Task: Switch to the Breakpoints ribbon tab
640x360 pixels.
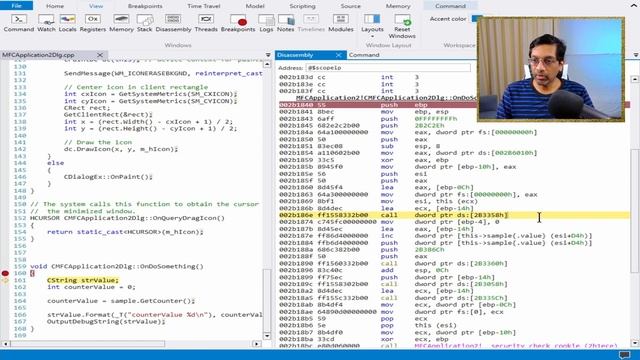Action: coord(145,6)
